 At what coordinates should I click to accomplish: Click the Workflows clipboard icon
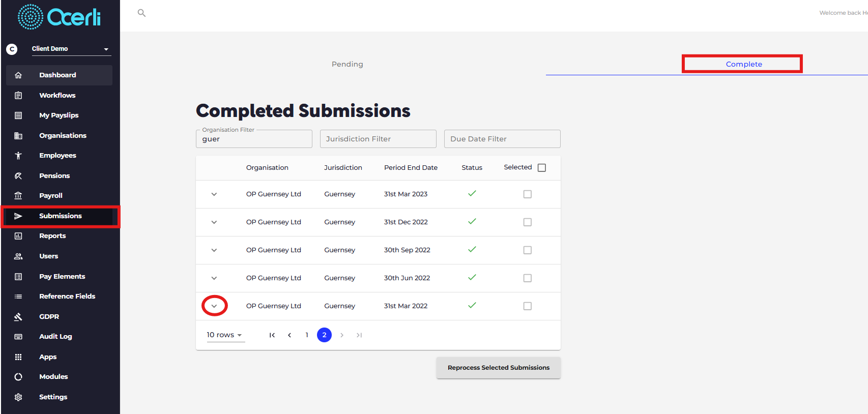coord(18,96)
